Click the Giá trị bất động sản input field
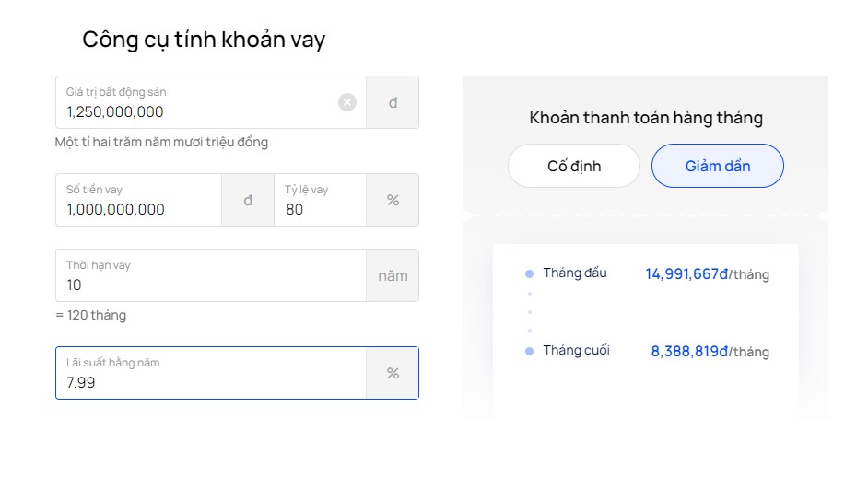868x477 pixels. click(x=211, y=102)
